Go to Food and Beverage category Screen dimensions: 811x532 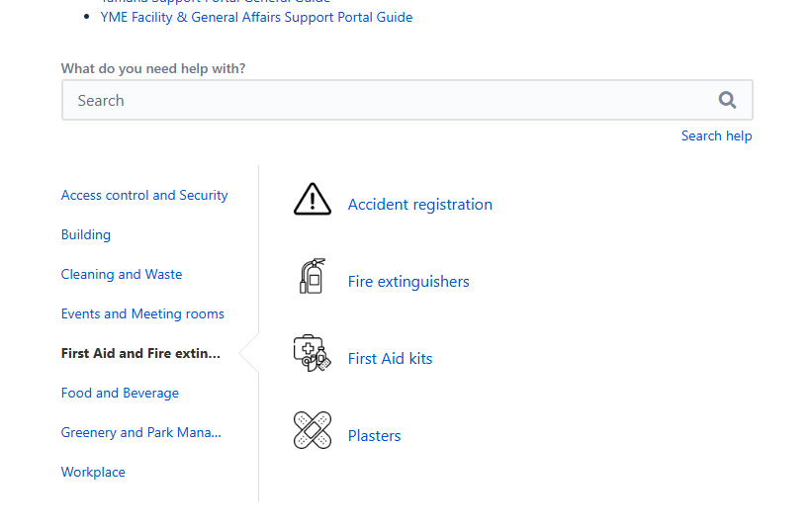(120, 393)
